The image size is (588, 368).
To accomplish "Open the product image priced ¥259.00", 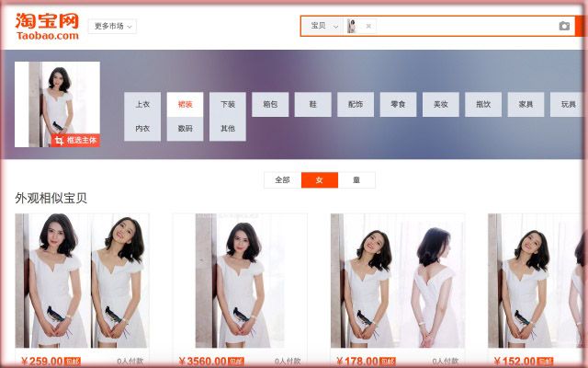I will coord(82,281).
